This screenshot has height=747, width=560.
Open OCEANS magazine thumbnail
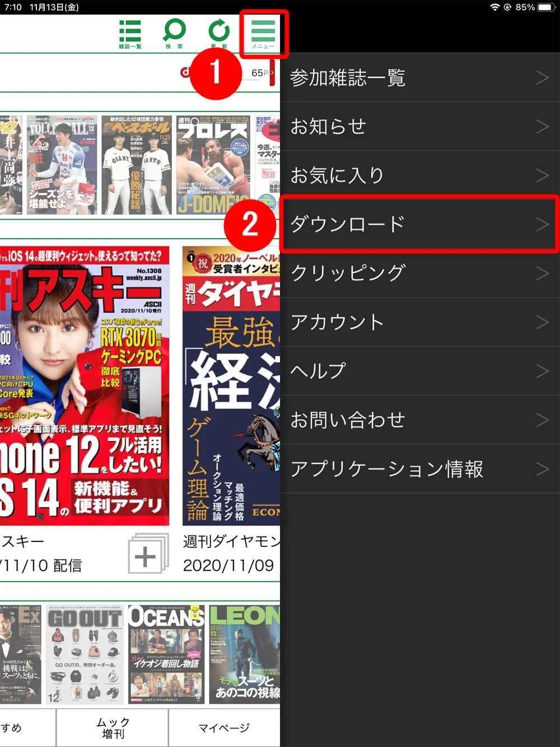tap(166, 654)
